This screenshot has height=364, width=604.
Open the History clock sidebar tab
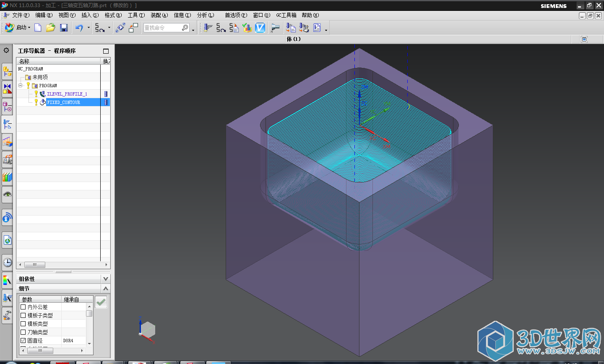click(7, 263)
